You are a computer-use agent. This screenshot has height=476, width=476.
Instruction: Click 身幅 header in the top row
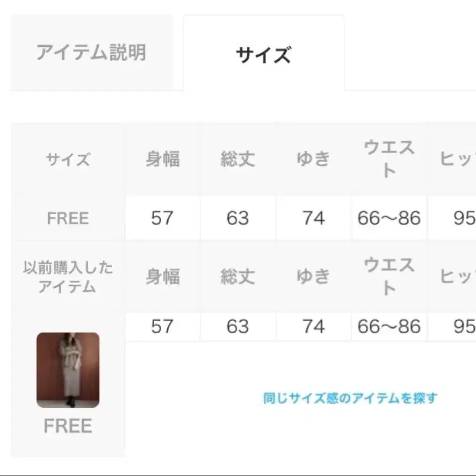pos(162,160)
